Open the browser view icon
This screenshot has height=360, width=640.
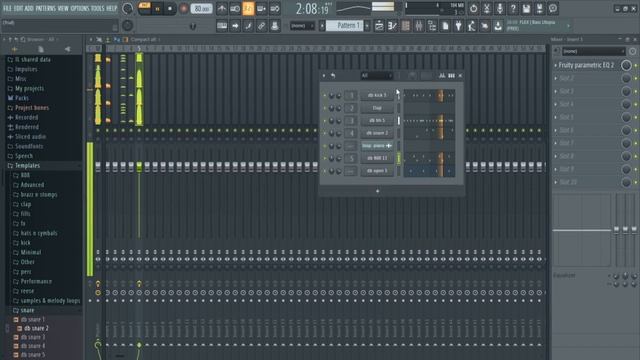coord(432,26)
